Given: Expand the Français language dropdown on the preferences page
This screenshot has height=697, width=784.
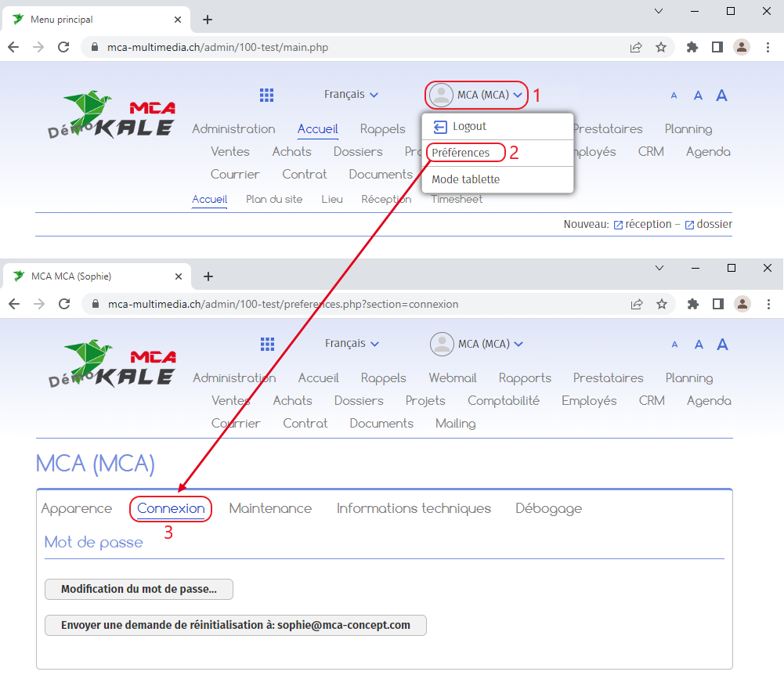Looking at the screenshot, I should click(352, 344).
